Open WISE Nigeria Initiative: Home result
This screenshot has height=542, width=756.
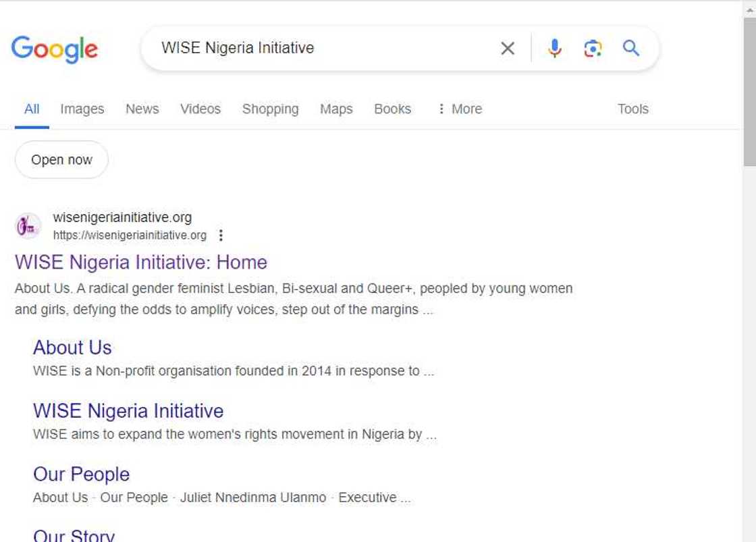tap(141, 263)
